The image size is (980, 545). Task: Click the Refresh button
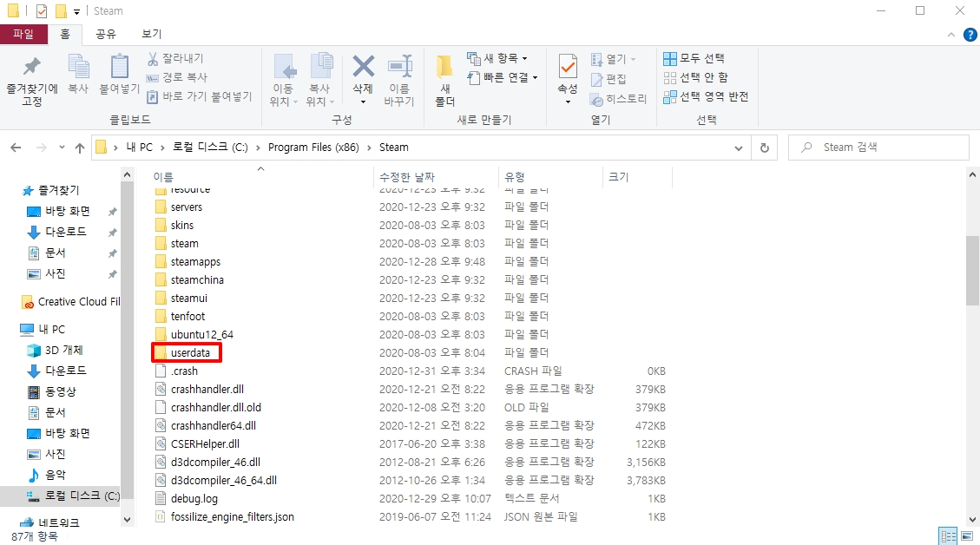(765, 148)
